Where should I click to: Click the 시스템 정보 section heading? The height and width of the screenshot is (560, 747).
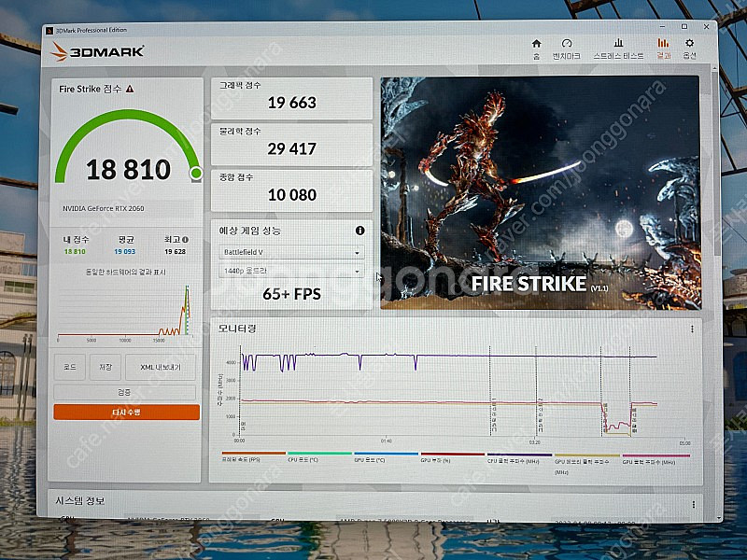click(x=79, y=501)
